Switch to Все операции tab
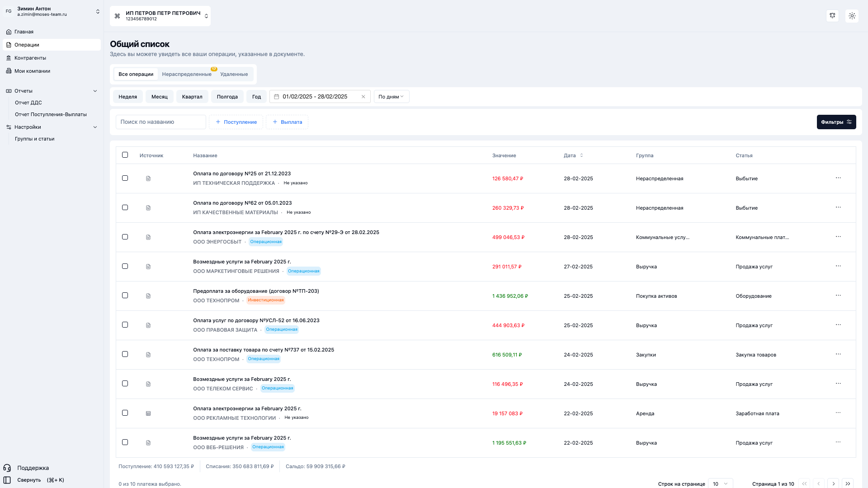 [x=136, y=74]
